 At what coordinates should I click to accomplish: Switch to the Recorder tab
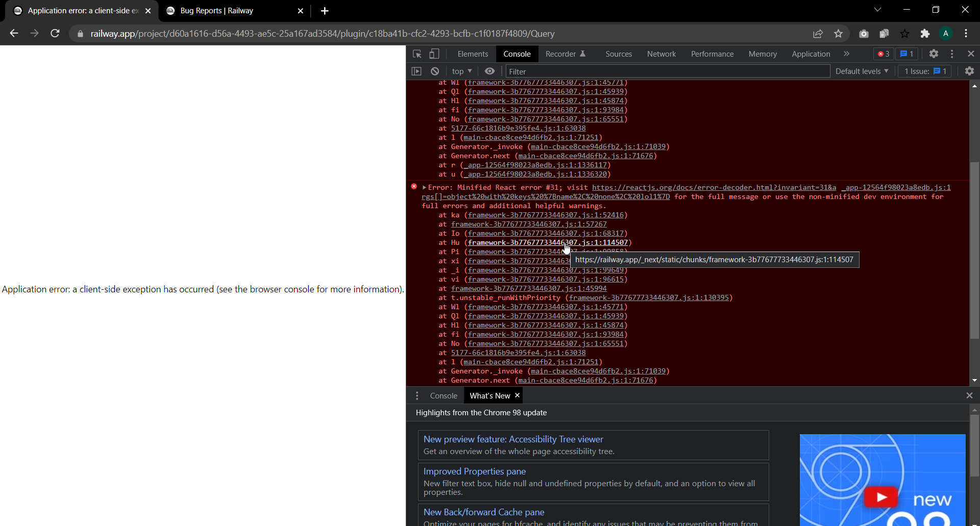(x=566, y=54)
